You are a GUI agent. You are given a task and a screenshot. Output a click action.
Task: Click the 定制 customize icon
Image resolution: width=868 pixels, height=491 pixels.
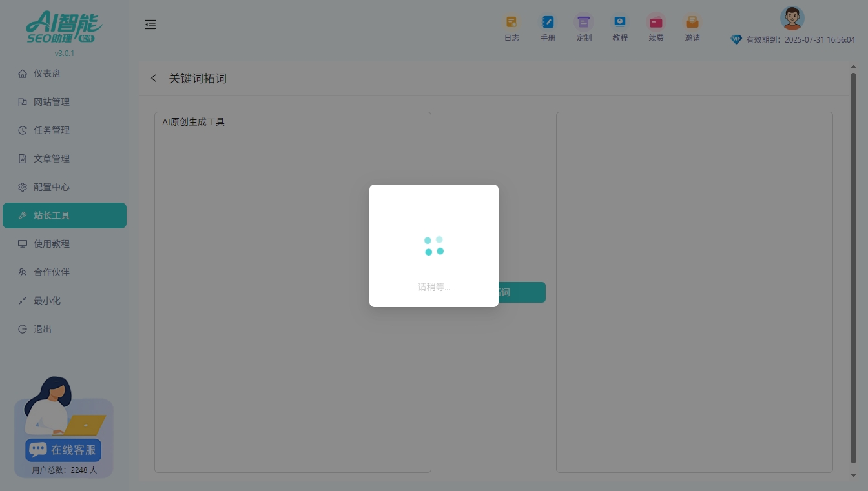(x=584, y=23)
